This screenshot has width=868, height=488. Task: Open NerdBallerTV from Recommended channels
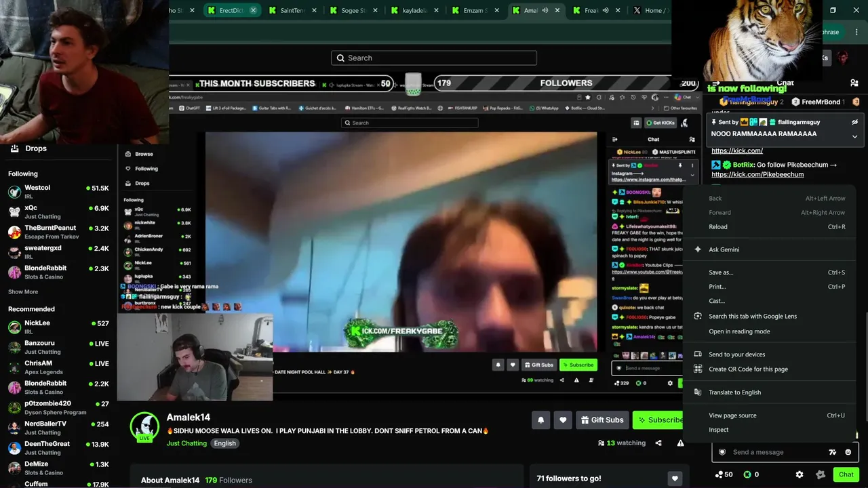point(58,428)
